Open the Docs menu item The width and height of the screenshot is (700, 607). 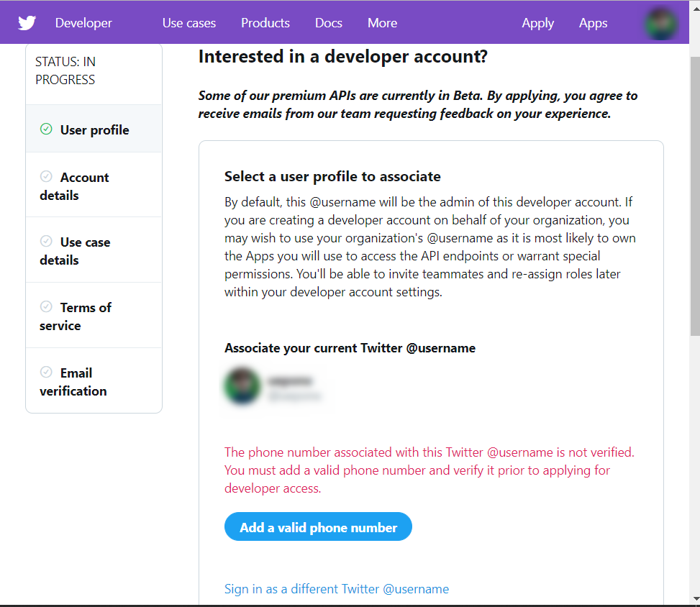[x=328, y=23]
